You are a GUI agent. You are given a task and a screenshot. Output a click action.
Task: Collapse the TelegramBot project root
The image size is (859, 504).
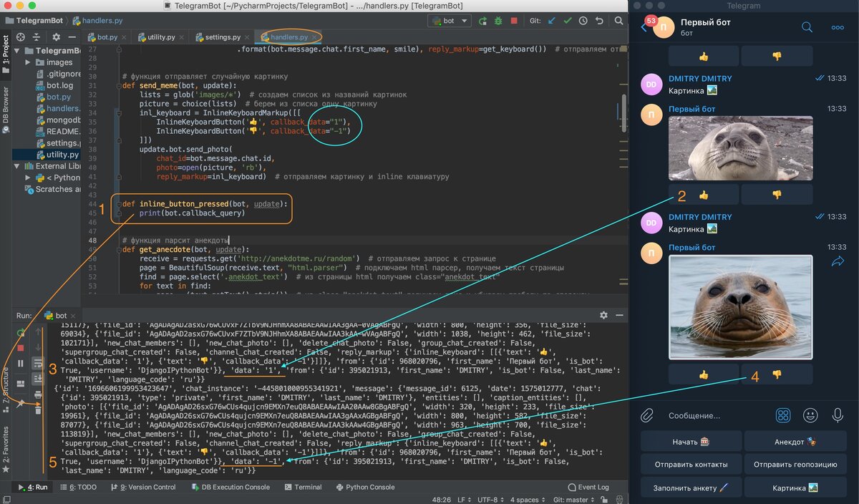18,51
